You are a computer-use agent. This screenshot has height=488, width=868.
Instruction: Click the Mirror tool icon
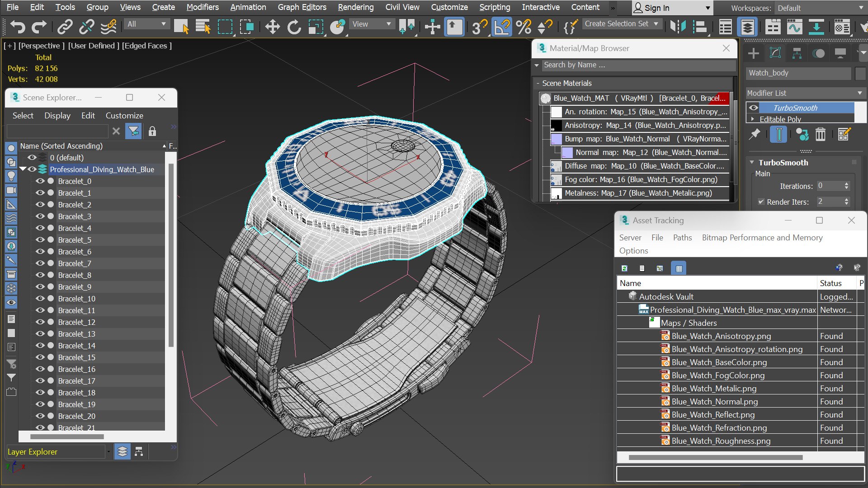click(x=678, y=27)
